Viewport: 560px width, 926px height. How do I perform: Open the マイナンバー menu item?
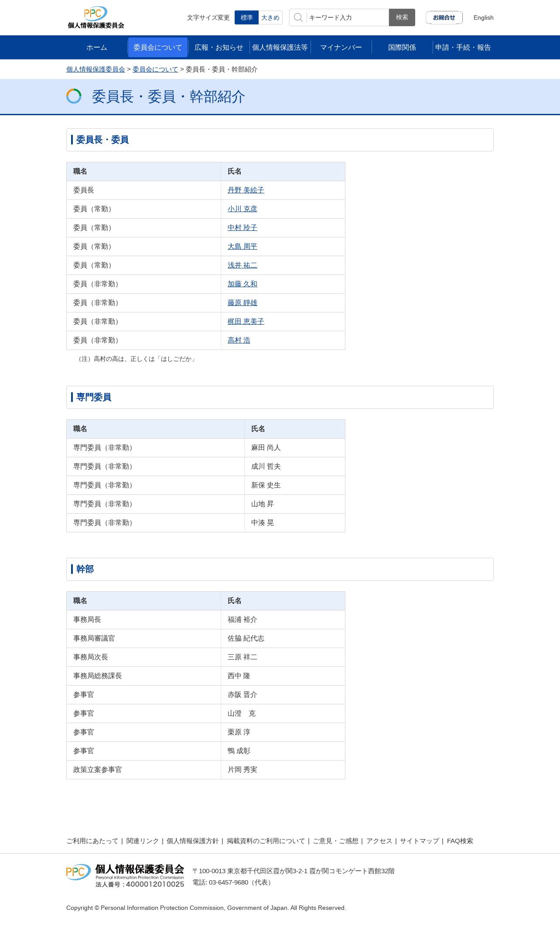pos(341,47)
